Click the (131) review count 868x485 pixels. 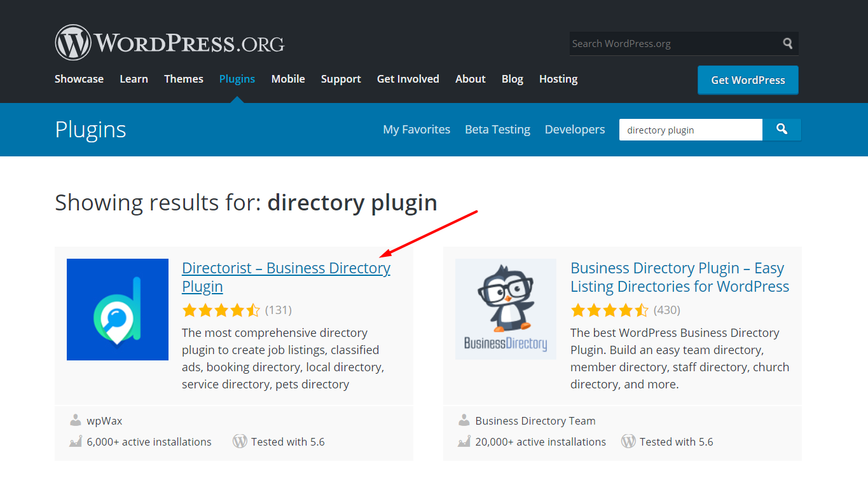coord(279,310)
